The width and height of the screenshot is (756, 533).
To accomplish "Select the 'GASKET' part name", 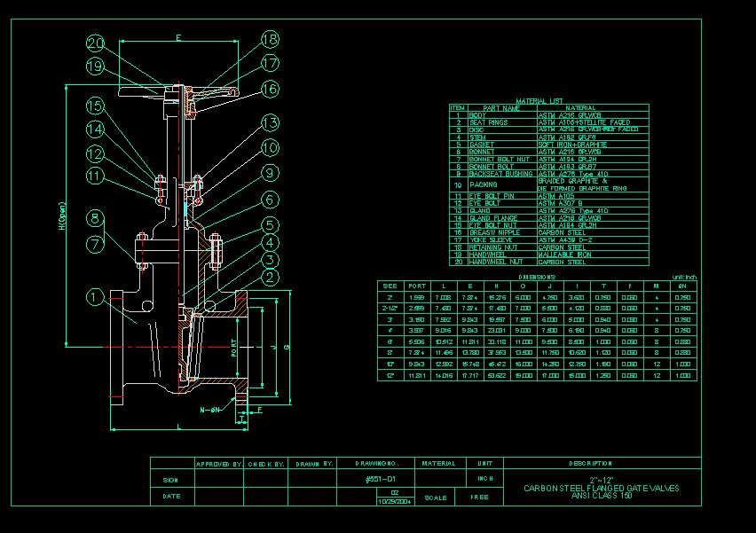I will tap(481, 145).
